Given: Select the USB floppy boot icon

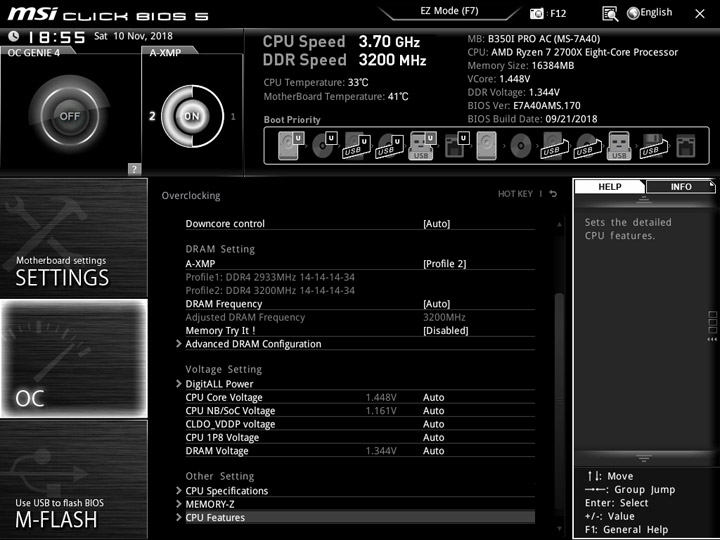Looking at the screenshot, I should 653,146.
